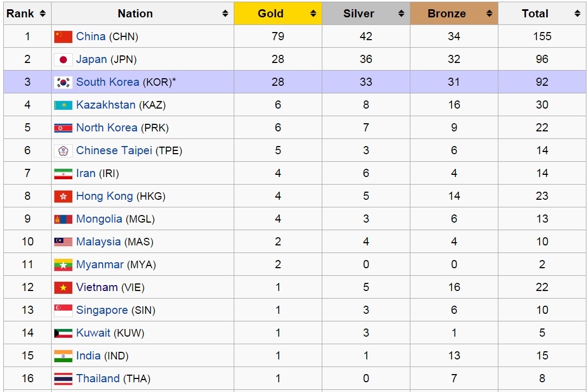Image resolution: width=587 pixels, height=392 pixels.
Task: Sort by Bronze medals column arrows
Action: (x=489, y=14)
